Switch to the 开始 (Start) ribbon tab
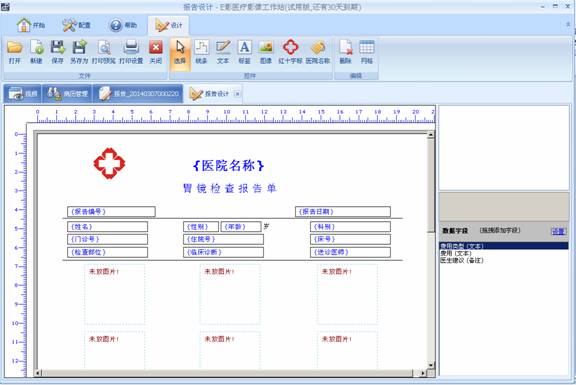Image resolution: width=576 pixels, height=385 pixels. (x=31, y=25)
